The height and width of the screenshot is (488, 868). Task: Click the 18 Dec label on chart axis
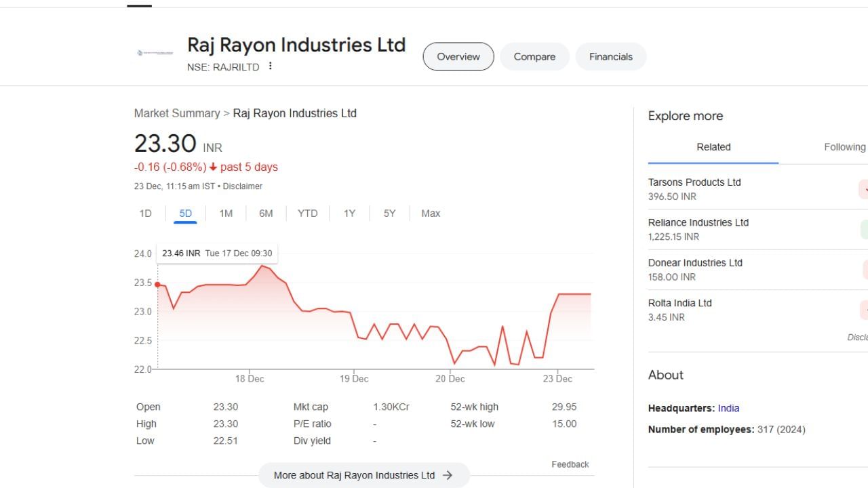(250, 379)
